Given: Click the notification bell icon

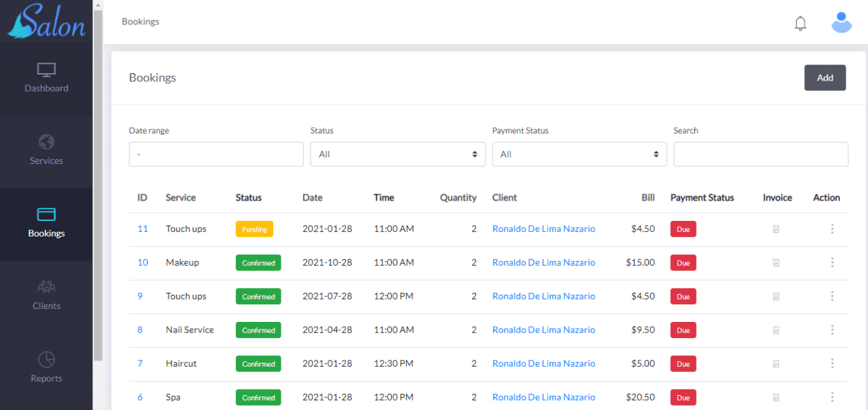Looking at the screenshot, I should [800, 23].
